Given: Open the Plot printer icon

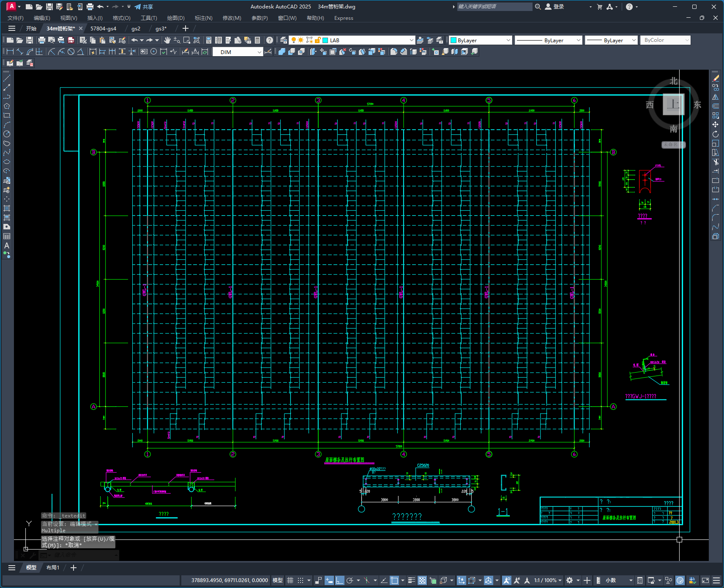Looking at the screenshot, I should click(41, 40).
